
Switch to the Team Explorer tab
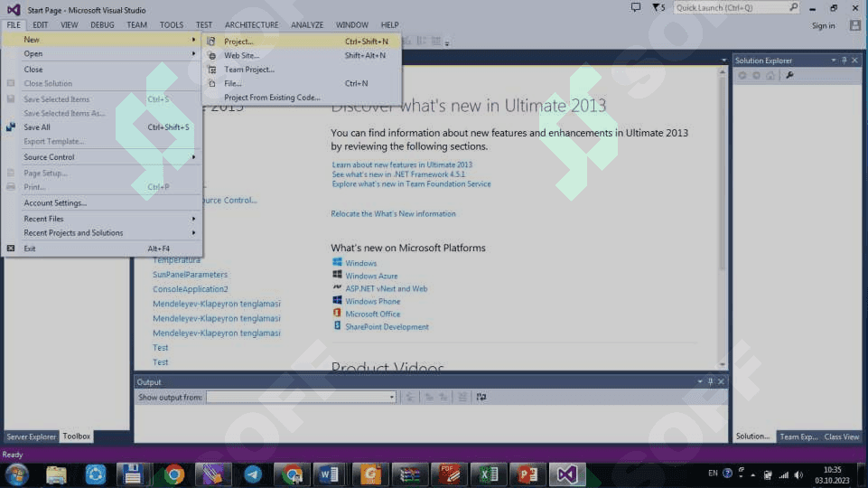click(798, 436)
